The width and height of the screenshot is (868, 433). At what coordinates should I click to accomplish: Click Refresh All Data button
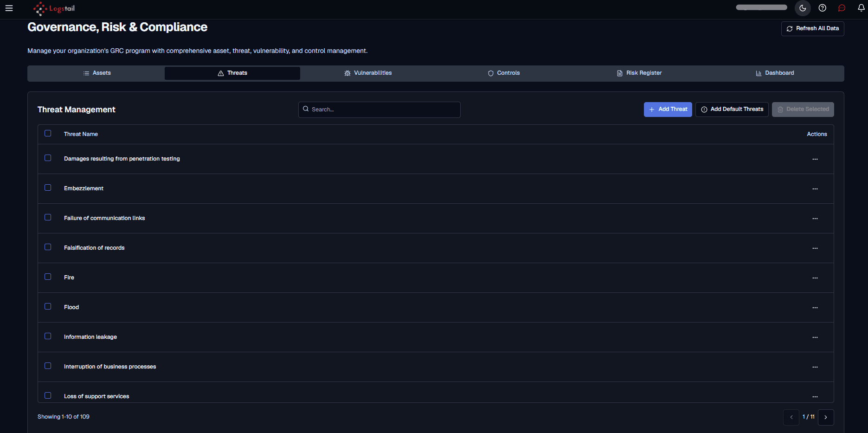coord(813,29)
